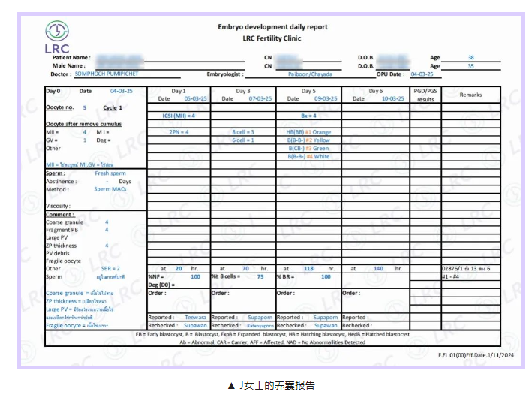Select the '2PN = 4' entry
The width and height of the screenshot is (532, 398).
point(179,132)
